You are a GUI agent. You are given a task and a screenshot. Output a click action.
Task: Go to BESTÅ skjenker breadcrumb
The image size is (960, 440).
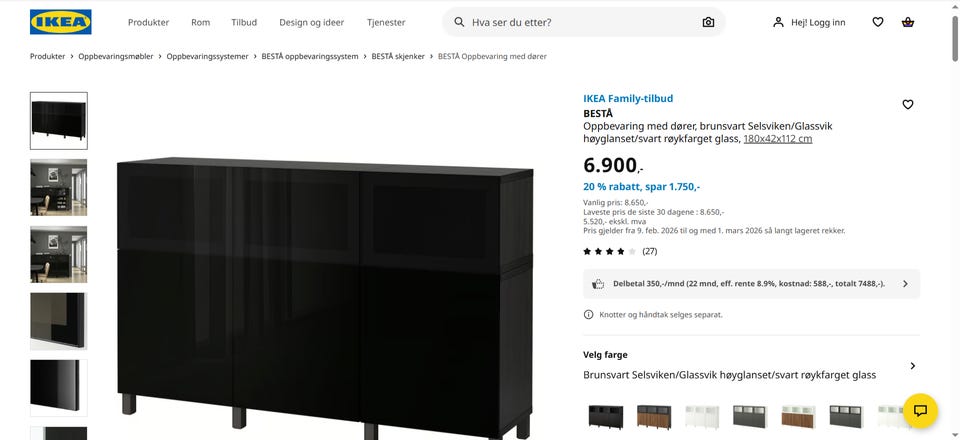coord(398,56)
